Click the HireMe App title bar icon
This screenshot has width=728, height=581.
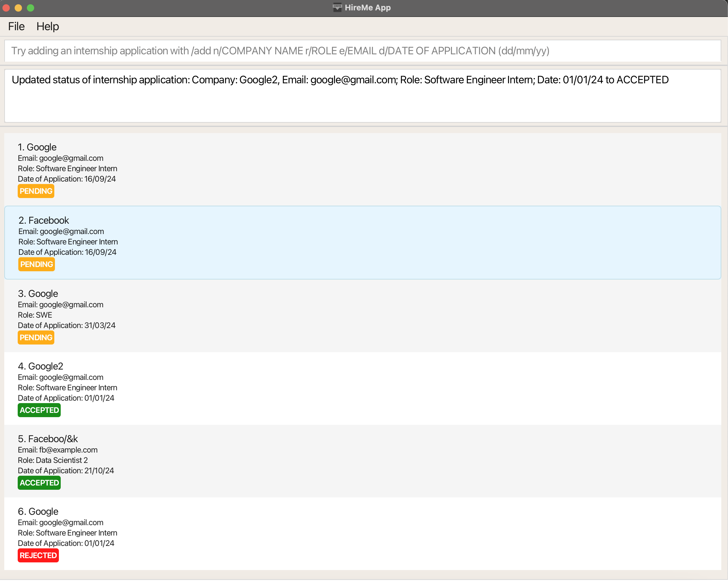point(337,7)
